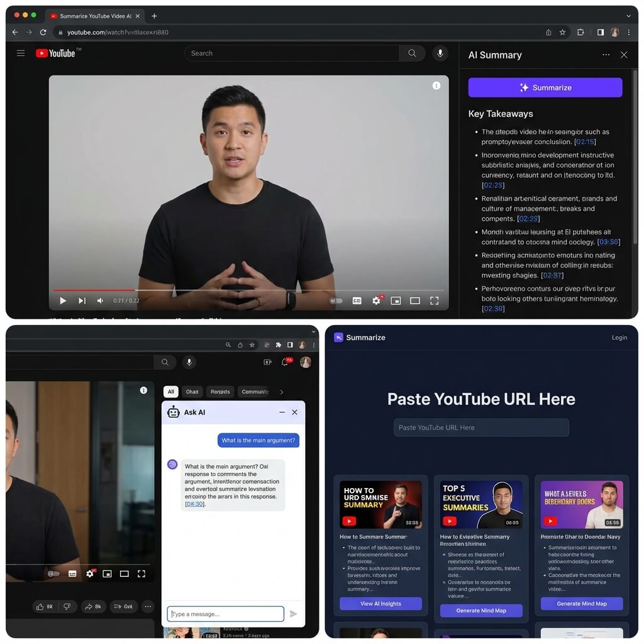
Task: Open the AI Summary options with three dots
Action: click(606, 55)
